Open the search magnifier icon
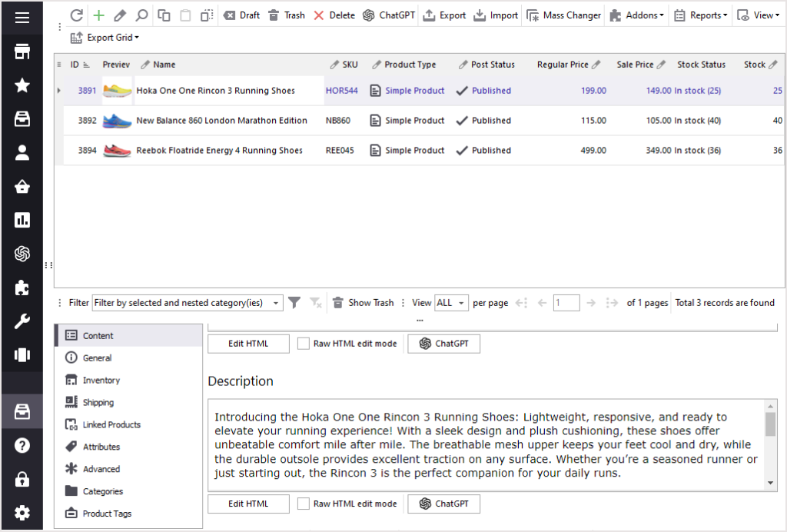Image resolution: width=787 pixels, height=532 pixels. pyautogui.click(x=141, y=15)
